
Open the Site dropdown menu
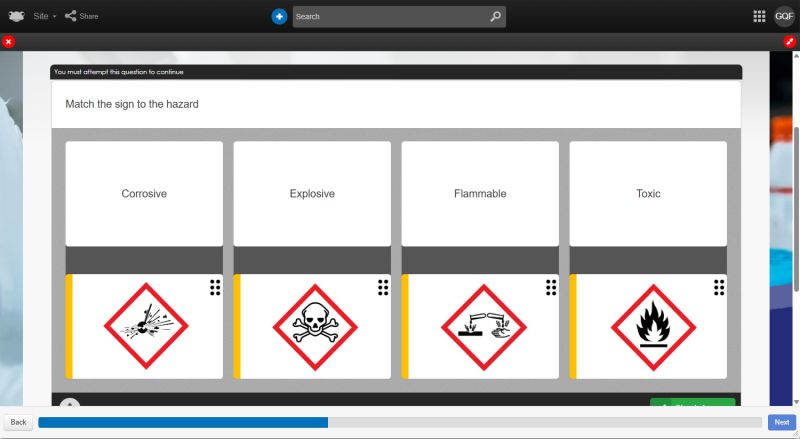click(44, 17)
